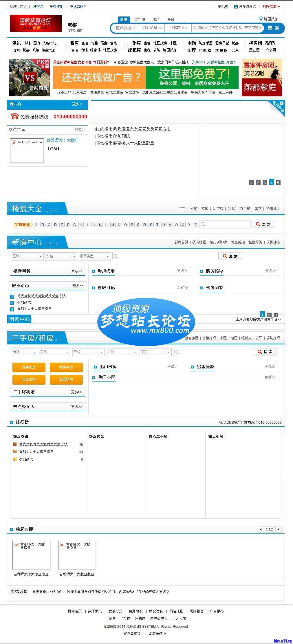
Task: Expand the 网络联盟 menu at top right
Action: [271, 6]
